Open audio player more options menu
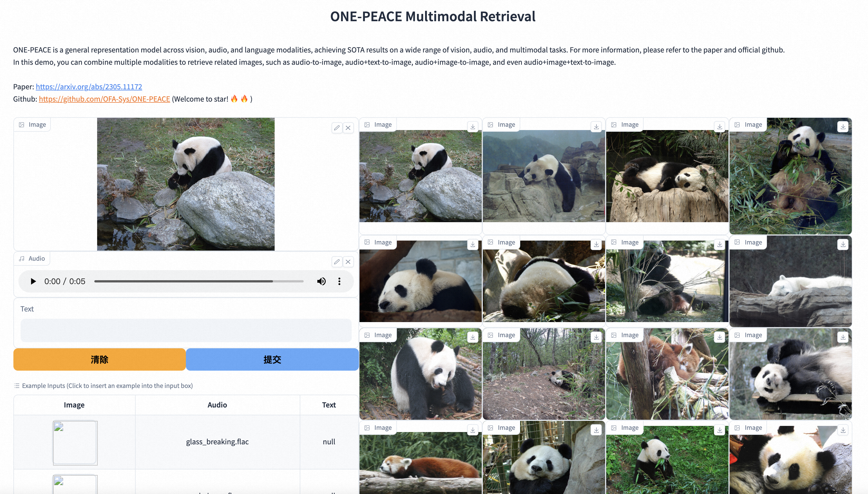This screenshot has height=494, width=868. (x=339, y=281)
